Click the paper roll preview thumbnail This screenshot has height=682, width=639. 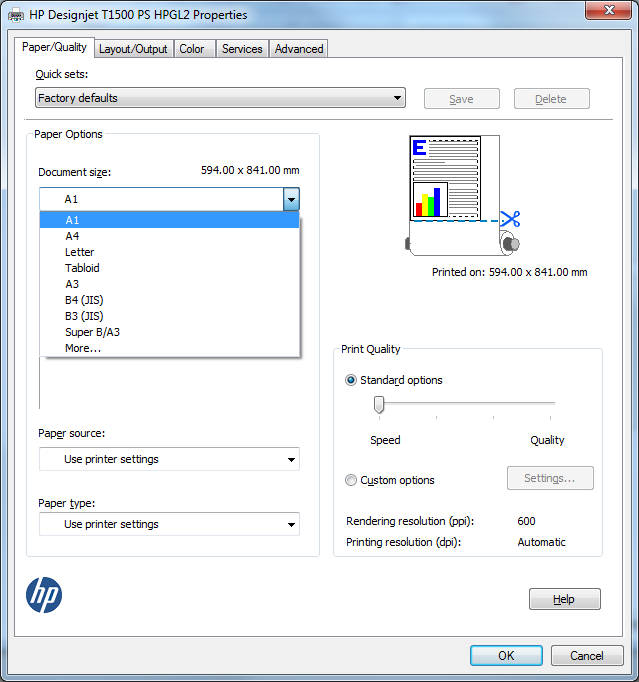click(x=463, y=195)
